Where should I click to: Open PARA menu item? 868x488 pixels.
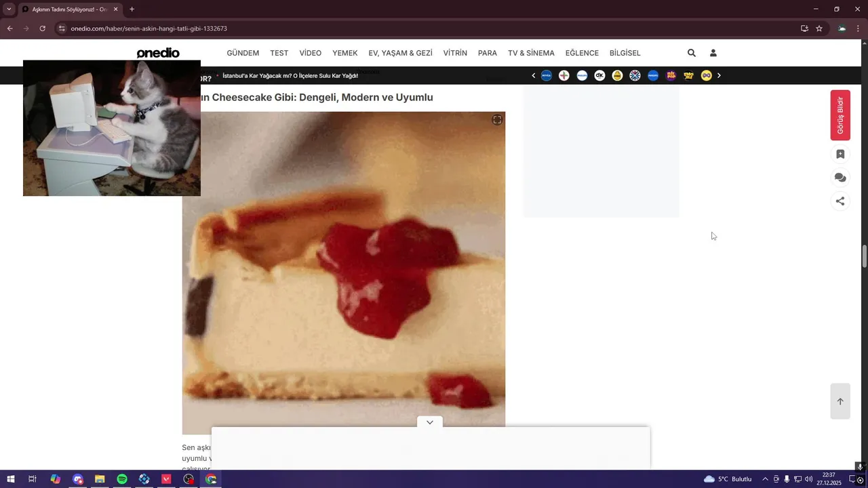coord(488,53)
